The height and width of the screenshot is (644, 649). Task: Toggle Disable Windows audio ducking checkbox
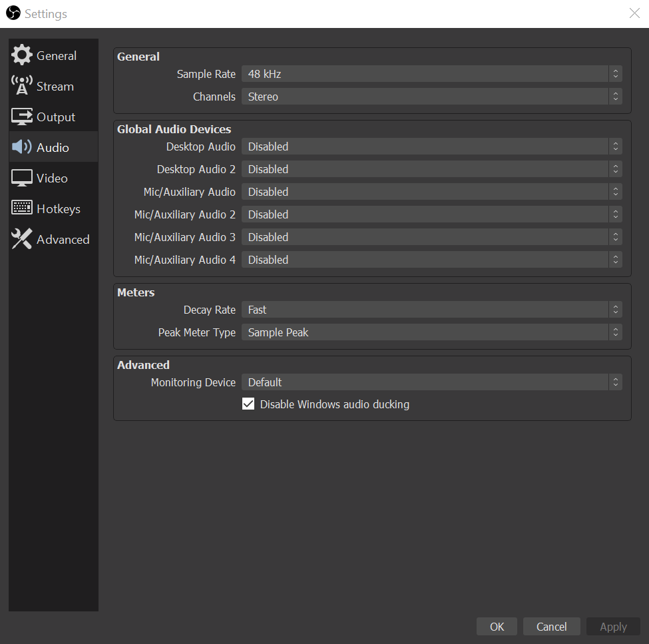pos(248,404)
